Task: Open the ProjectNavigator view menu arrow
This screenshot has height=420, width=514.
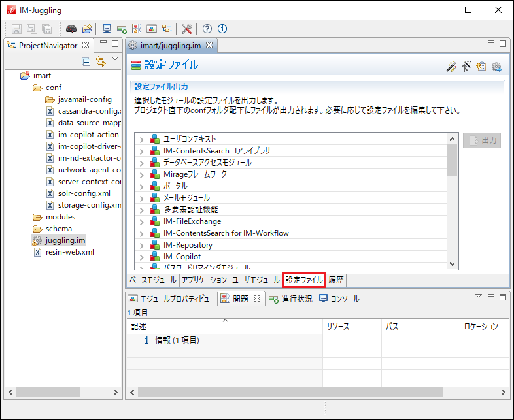Action: point(115,59)
